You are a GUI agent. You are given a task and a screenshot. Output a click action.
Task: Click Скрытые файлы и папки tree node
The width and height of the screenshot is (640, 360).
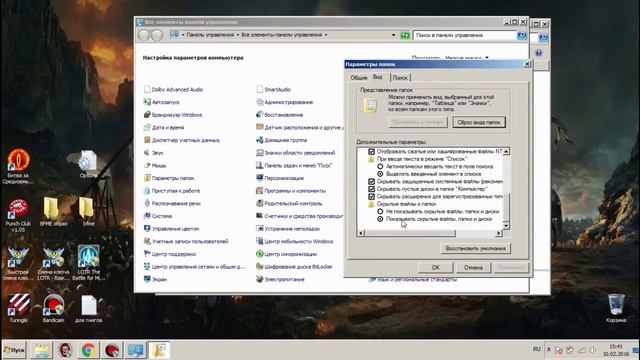click(406, 204)
